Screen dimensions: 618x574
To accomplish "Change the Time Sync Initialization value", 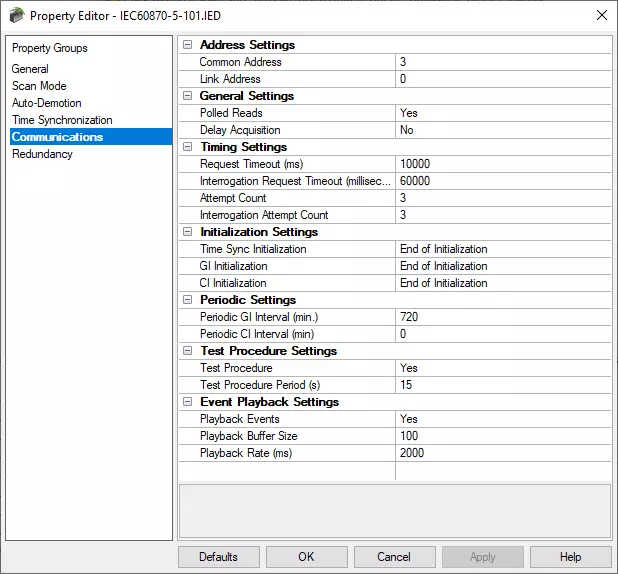I will [503, 249].
